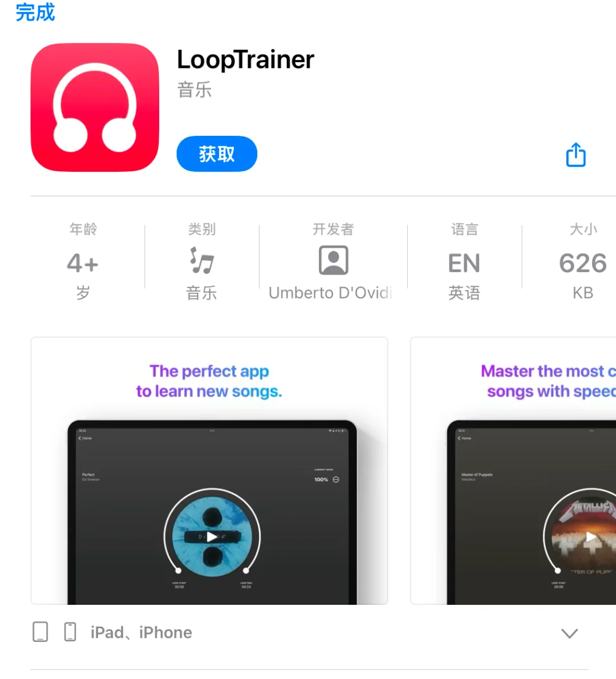This screenshot has width=616, height=679.
Task: Expand the iPad, iPhone compatibility chevron
Action: point(569,633)
